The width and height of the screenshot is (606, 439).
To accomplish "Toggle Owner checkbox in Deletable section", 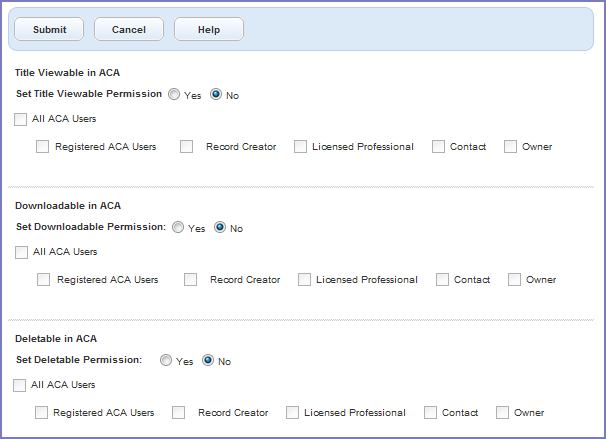I will 503,413.
